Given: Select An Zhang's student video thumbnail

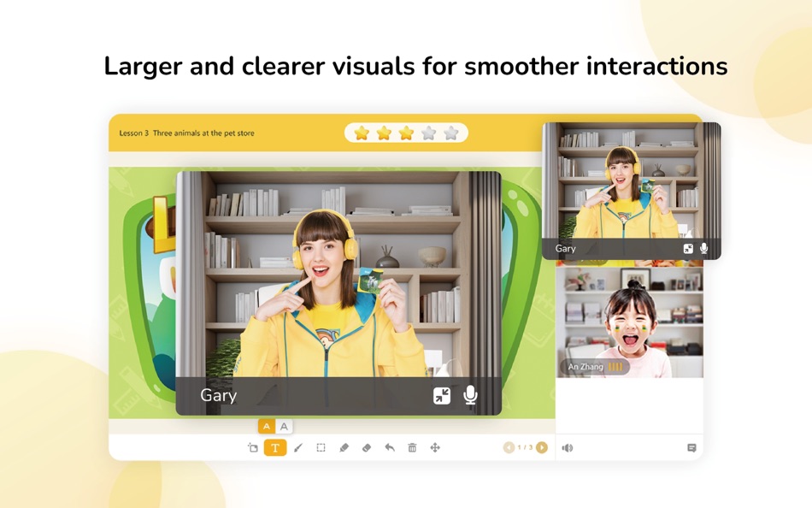Looking at the screenshot, I should (630, 322).
